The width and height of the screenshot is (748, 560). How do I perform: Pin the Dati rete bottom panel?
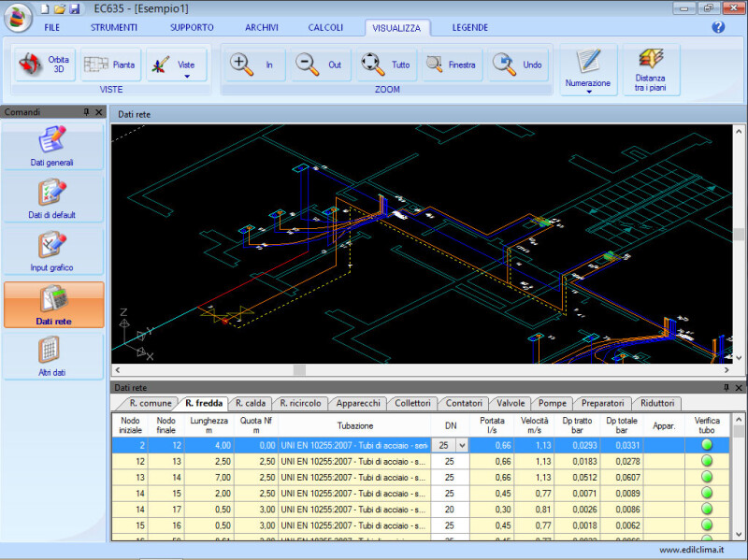tap(726, 388)
